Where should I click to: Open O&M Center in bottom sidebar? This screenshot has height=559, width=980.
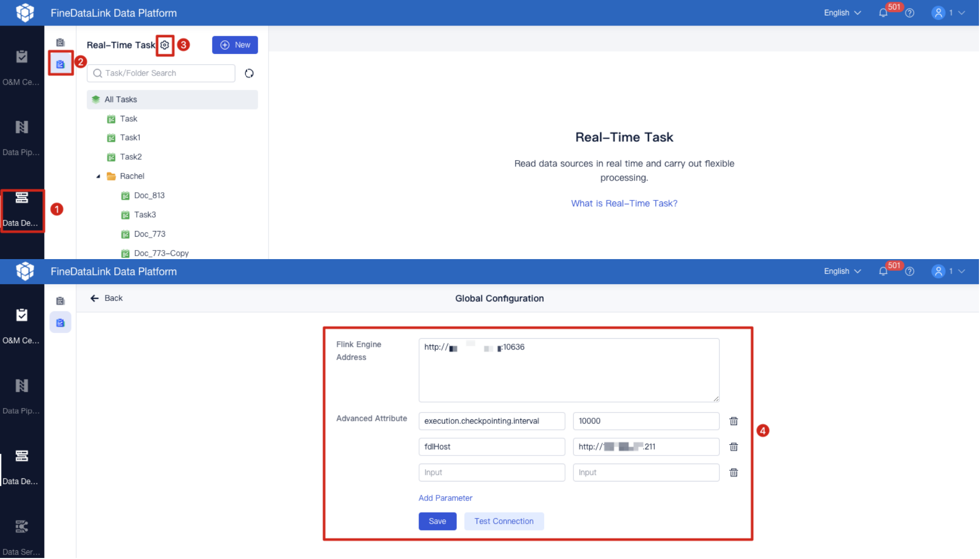coord(21,326)
